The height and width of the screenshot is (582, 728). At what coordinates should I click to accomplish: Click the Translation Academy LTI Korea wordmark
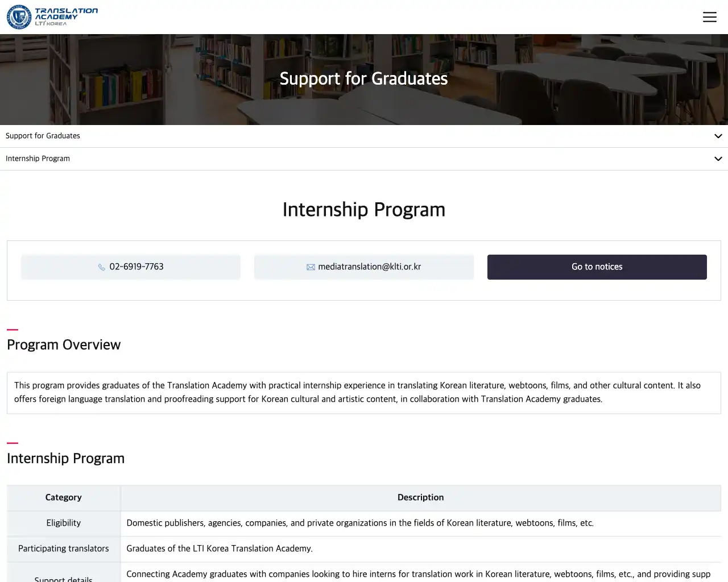tap(66, 16)
